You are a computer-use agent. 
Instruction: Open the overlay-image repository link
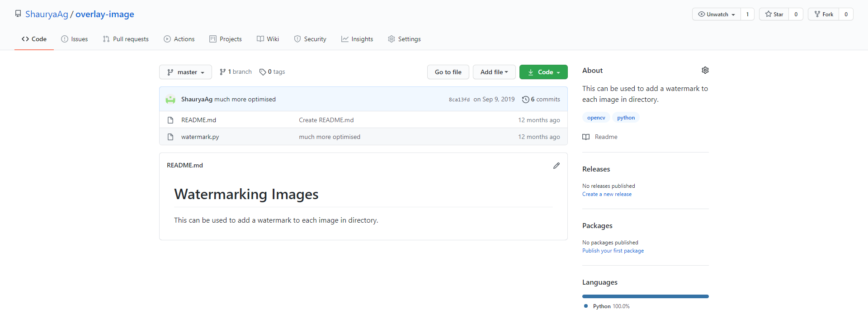point(105,14)
